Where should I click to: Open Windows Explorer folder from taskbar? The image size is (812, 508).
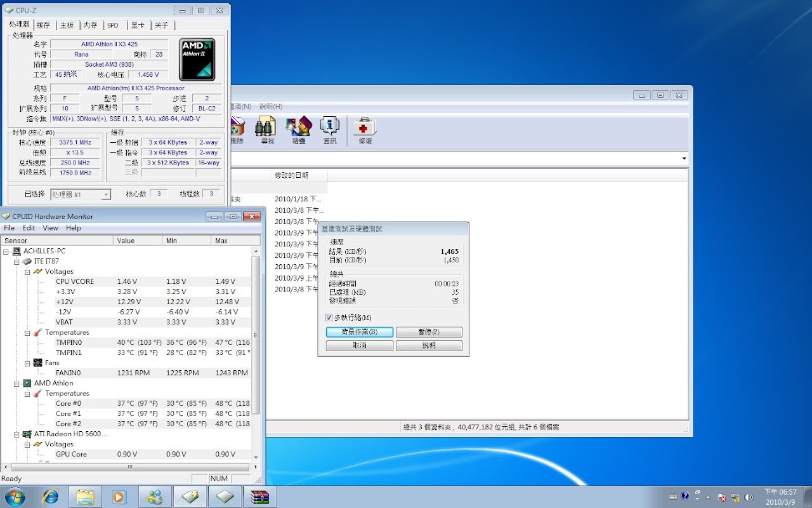click(x=85, y=497)
